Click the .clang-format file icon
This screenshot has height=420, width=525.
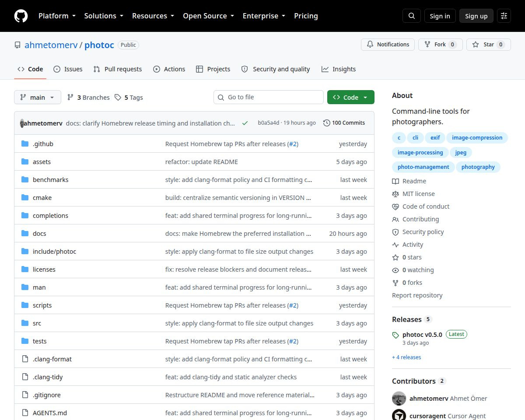click(25, 359)
